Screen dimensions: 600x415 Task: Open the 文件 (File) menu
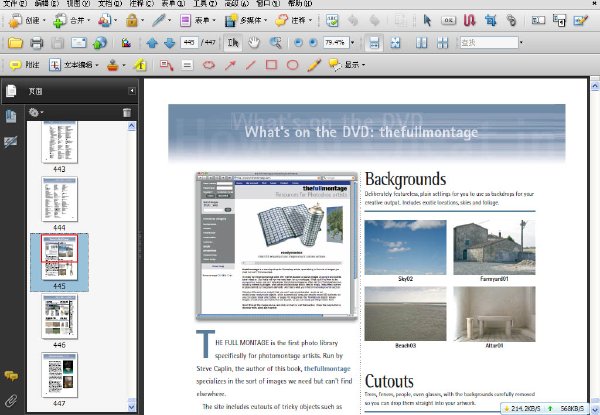15,3
